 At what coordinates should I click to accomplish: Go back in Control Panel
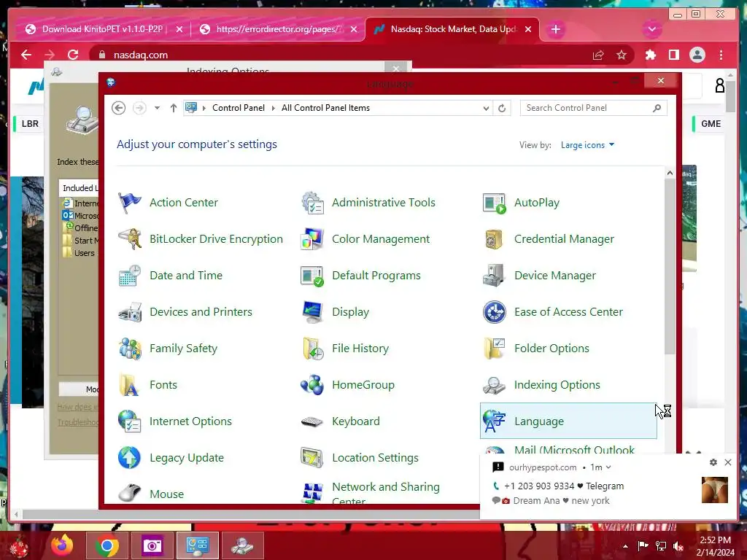119,108
